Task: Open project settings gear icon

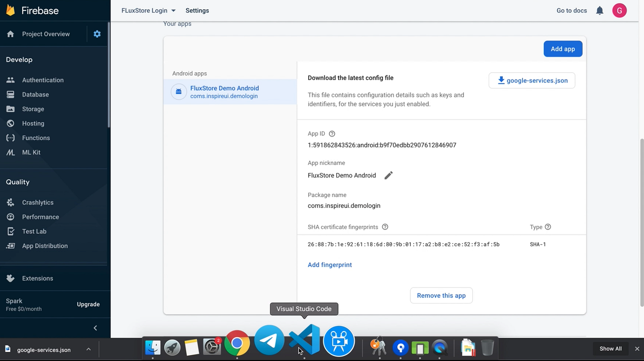Action: pyautogui.click(x=97, y=34)
